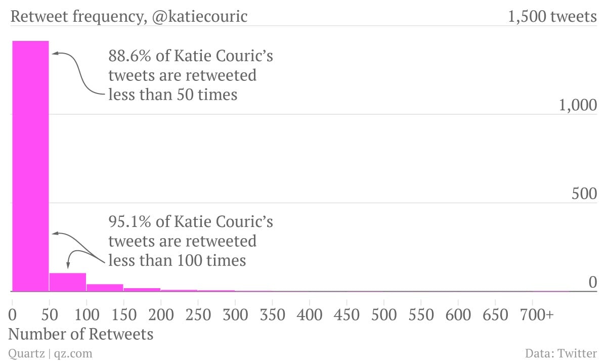This screenshot has width=607, height=364.
Task: Select the 50-100 retweets histogram bar
Action: (x=68, y=282)
